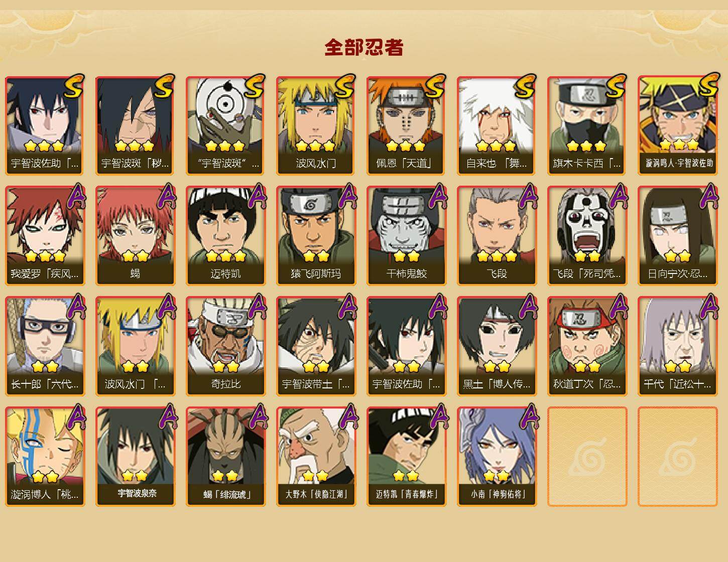Open the 蝎「绯流琥」 ninja card

coord(225,457)
